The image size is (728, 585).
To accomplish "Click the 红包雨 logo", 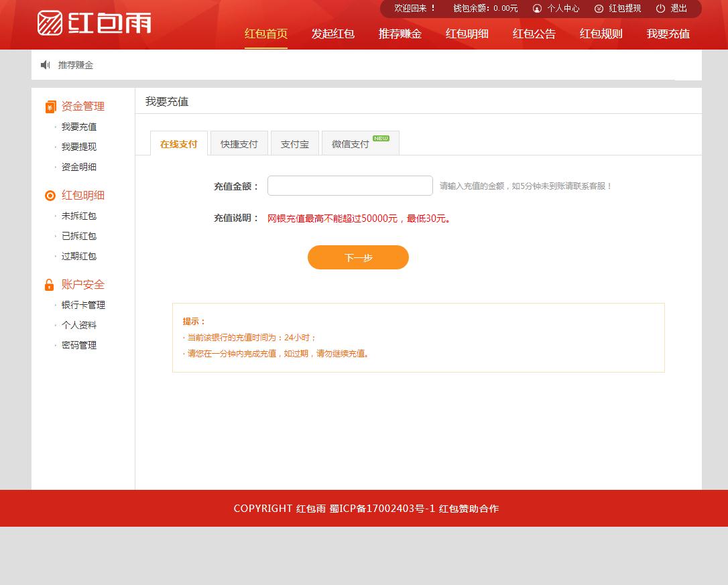I will point(94,23).
